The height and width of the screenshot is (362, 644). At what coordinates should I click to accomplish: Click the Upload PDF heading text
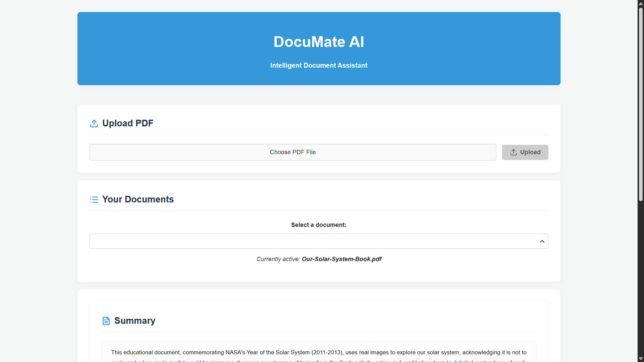tap(128, 123)
